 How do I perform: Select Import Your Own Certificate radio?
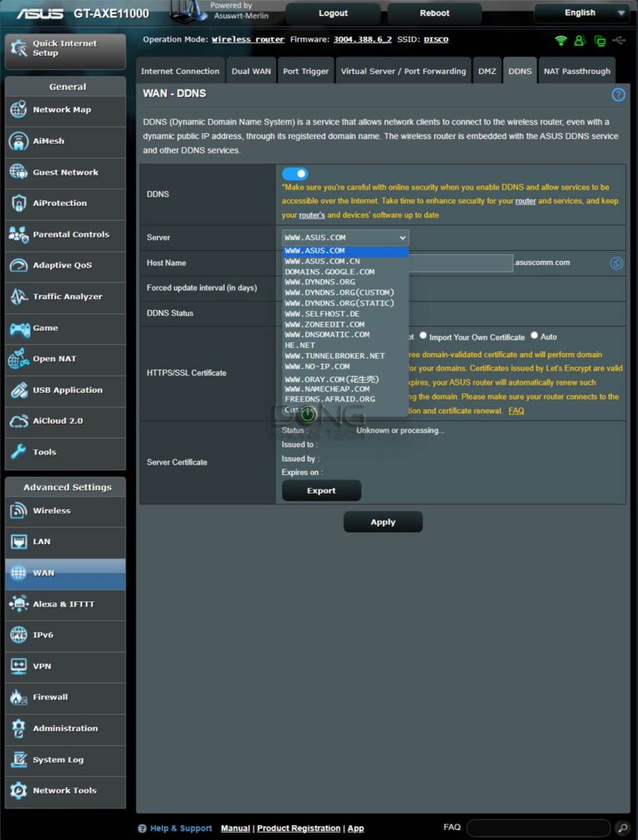[423, 336]
